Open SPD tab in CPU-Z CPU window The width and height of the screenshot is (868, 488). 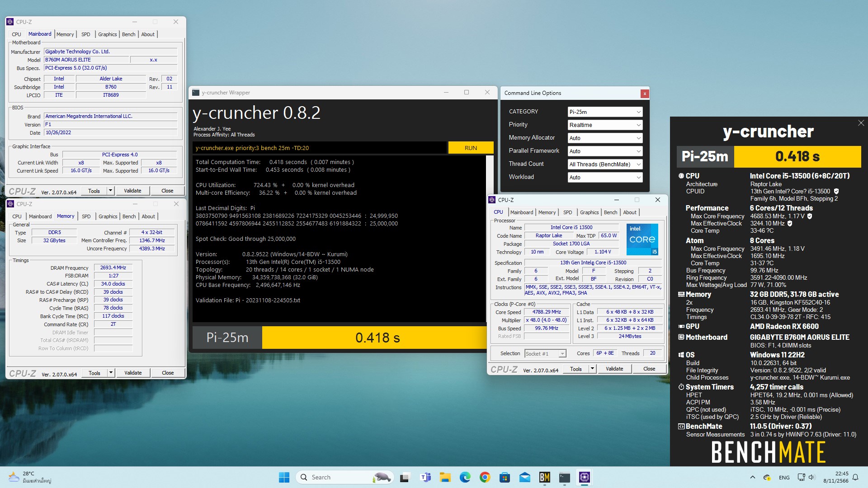point(568,212)
